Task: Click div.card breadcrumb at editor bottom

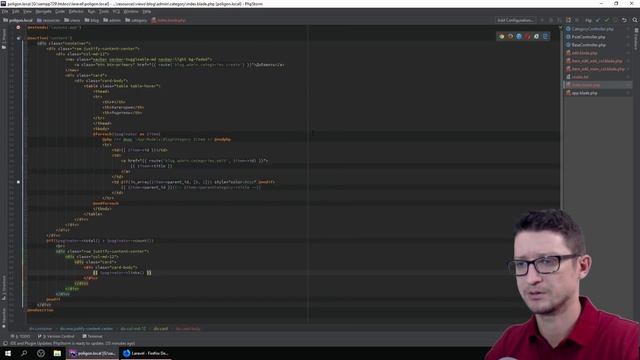Action: [160, 329]
